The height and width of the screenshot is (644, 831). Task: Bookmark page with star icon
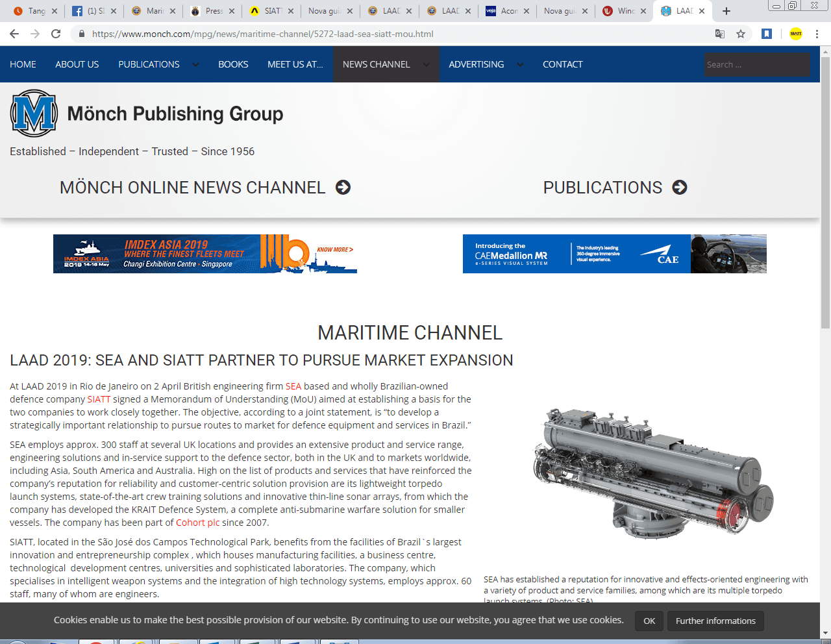[x=741, y=34]
